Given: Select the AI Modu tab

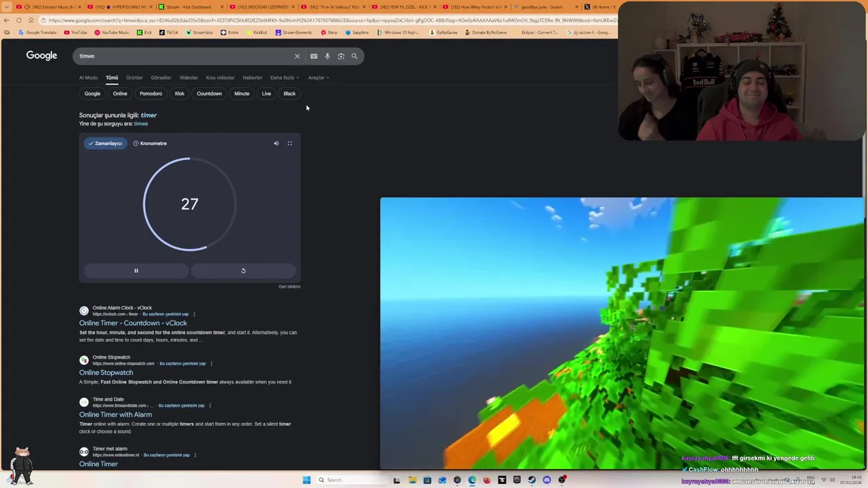Looking at the screenshot, I should tap(88, 78).
